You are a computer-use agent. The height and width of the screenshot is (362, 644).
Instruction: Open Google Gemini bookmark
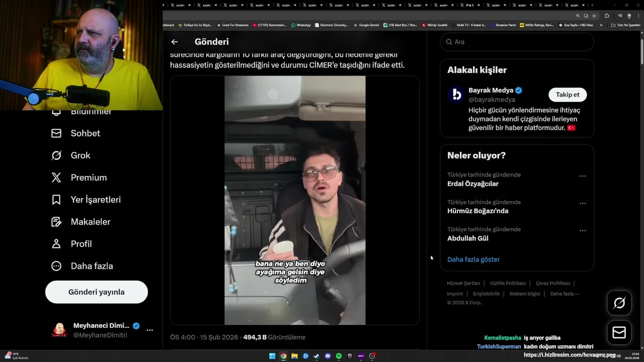point(366,25)
